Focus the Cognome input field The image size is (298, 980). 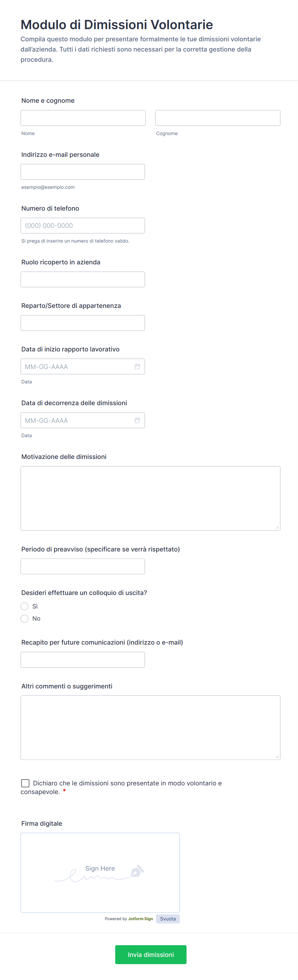point(218,118)
